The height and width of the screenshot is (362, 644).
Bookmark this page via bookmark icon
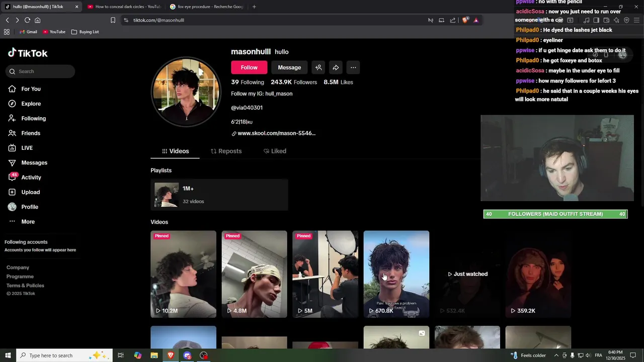(x=113, y=20)
